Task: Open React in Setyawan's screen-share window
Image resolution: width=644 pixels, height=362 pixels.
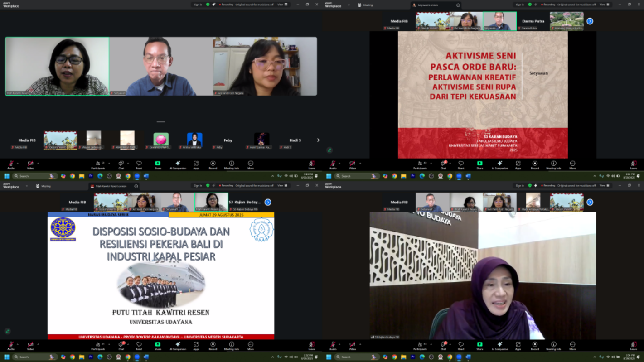Action: pyautogui.click(x=461, y=165)
